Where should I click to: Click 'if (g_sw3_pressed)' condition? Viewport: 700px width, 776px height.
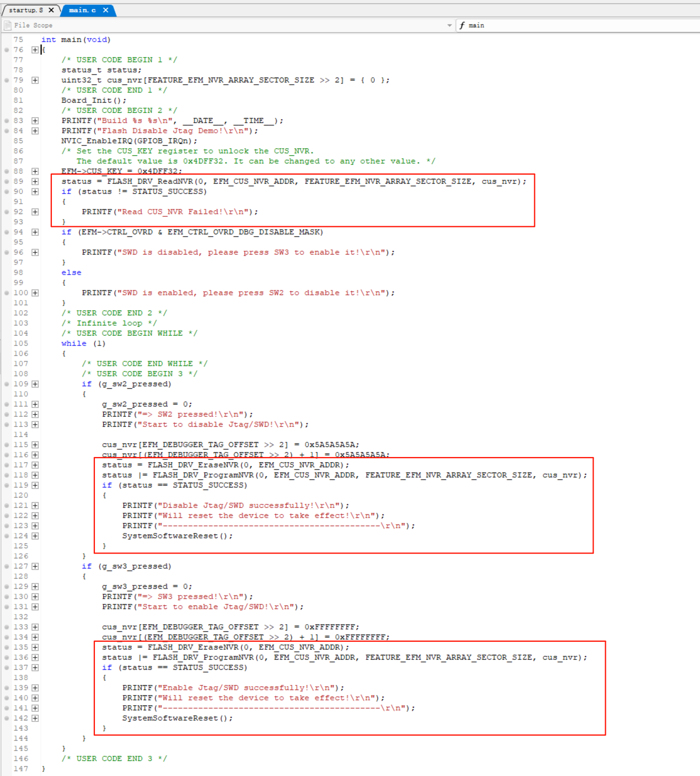click(127, 566)
